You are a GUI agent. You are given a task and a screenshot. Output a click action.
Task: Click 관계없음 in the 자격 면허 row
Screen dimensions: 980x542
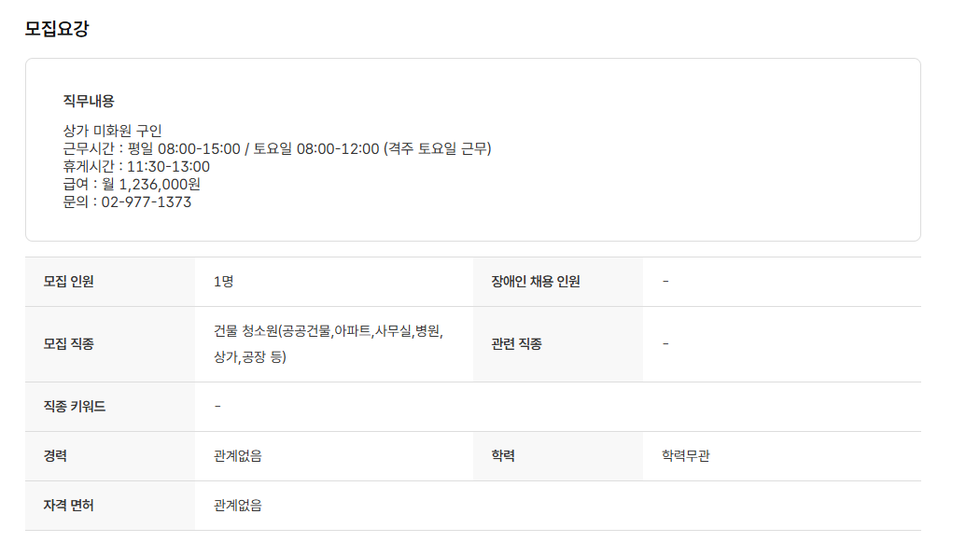[x=238, y=506]
